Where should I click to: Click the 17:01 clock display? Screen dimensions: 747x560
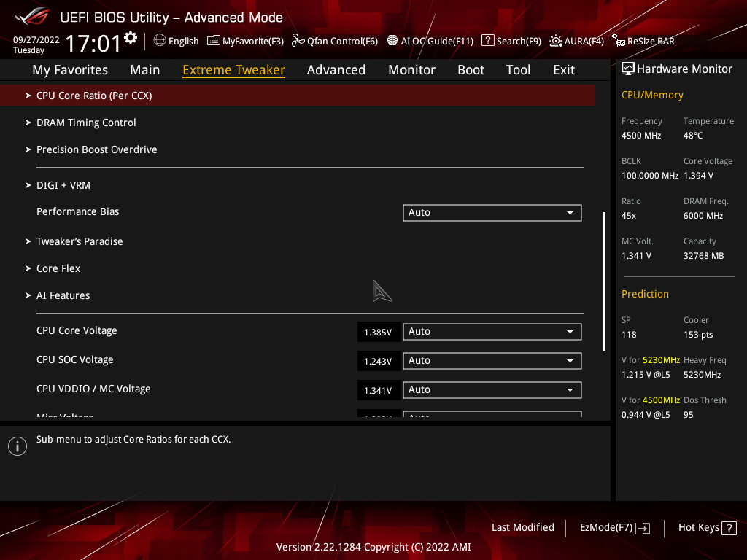93,43
